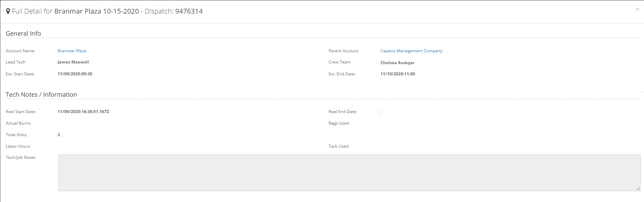Click the Real End Date label
Viewport: 644px width, 202px height.
(343, 112)
